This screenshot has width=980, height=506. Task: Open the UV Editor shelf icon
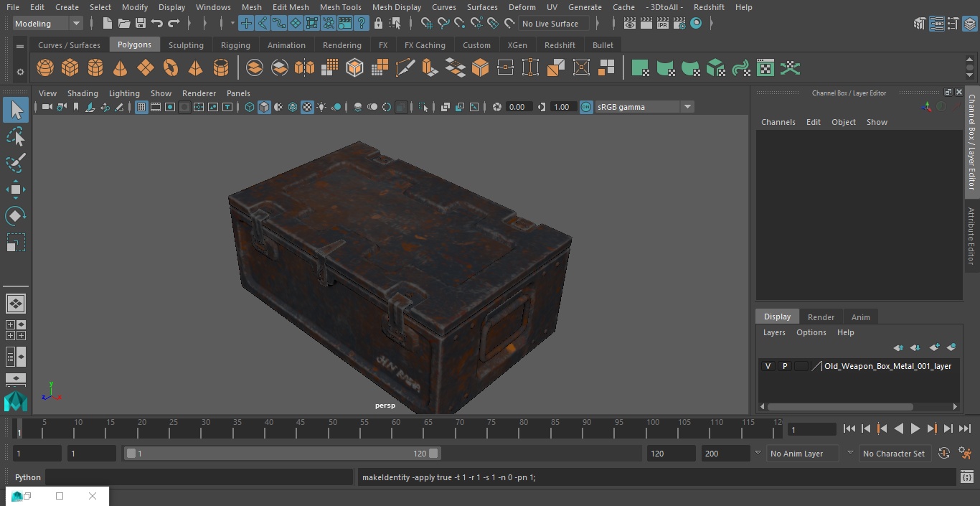(x=765, y=68)
